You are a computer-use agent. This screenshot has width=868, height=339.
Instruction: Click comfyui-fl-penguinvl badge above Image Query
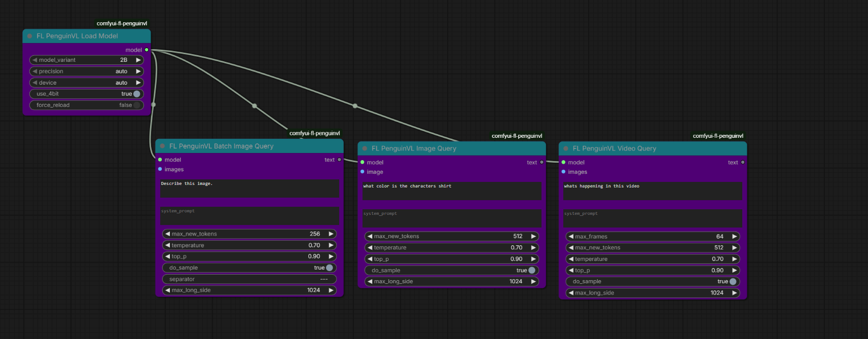pos(517,136)
